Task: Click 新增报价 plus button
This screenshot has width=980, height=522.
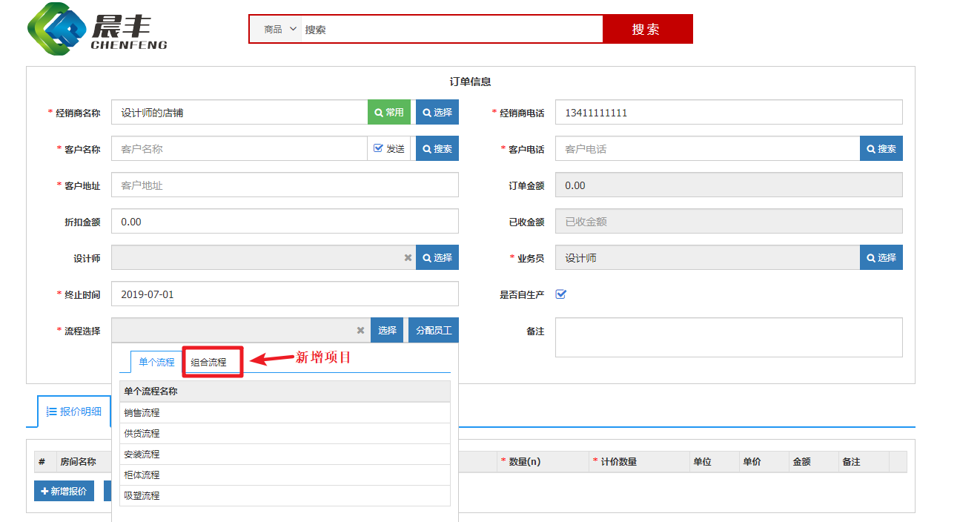Action: click(64, 492)
